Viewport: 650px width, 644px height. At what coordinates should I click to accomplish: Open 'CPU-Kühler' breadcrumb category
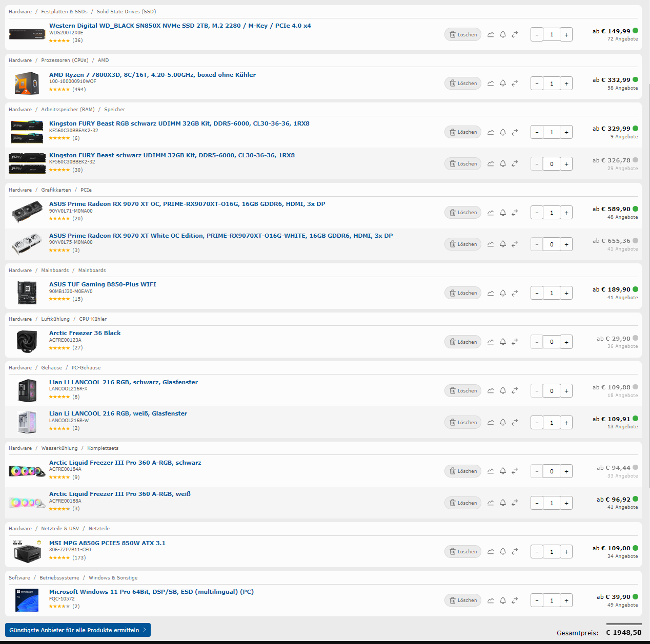click(93, 319)
